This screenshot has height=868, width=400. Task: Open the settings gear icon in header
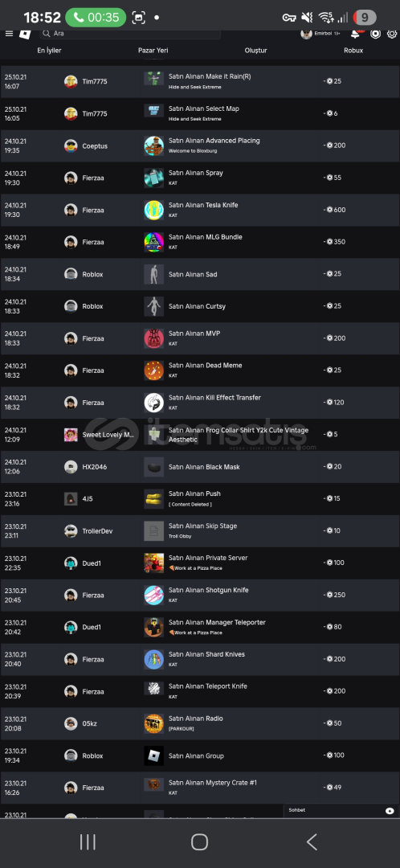pyautogui.click(x=392, y=34)
